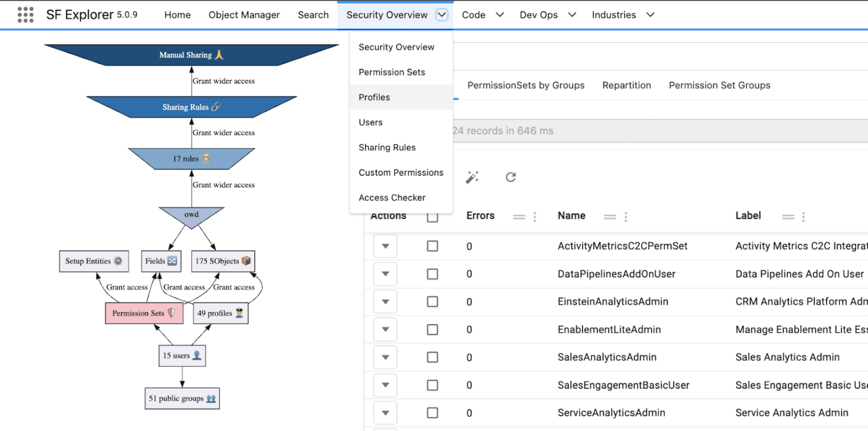Click the magic wand toolbar icon

pos(472,177)
